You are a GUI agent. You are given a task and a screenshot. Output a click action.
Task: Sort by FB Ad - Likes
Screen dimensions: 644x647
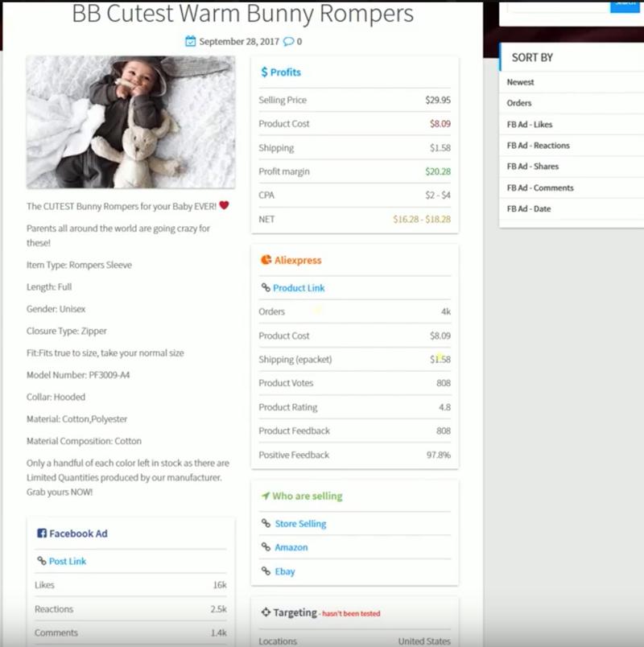530,125
